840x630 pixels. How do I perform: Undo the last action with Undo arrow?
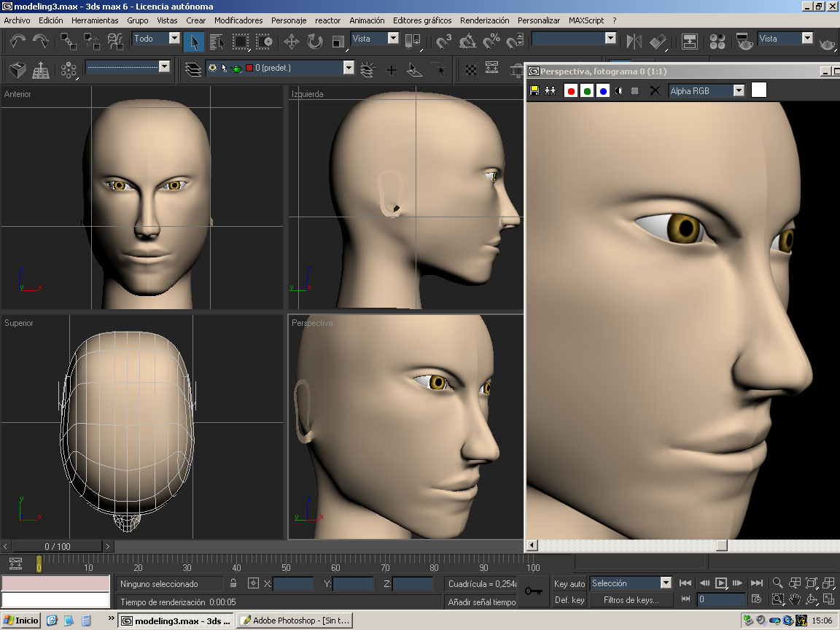17,42
